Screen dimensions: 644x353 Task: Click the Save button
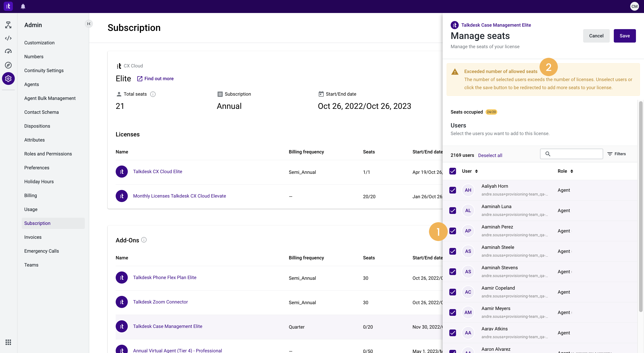(x=625, y=36)
